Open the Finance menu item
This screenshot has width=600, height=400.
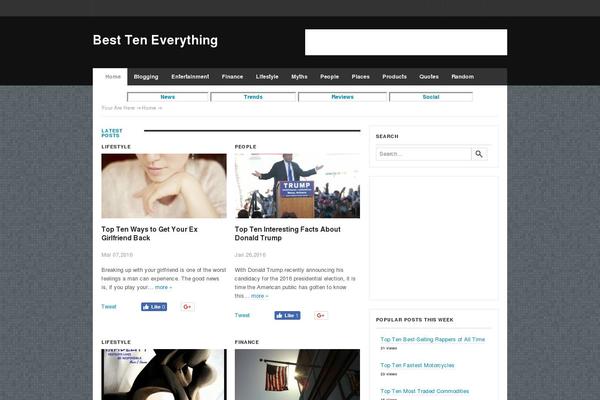click(232, 77)
